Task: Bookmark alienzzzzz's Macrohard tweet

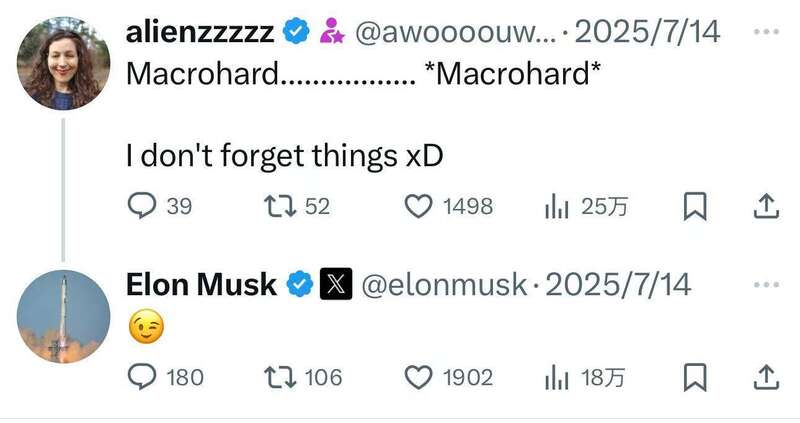Action: coord(695,206)
